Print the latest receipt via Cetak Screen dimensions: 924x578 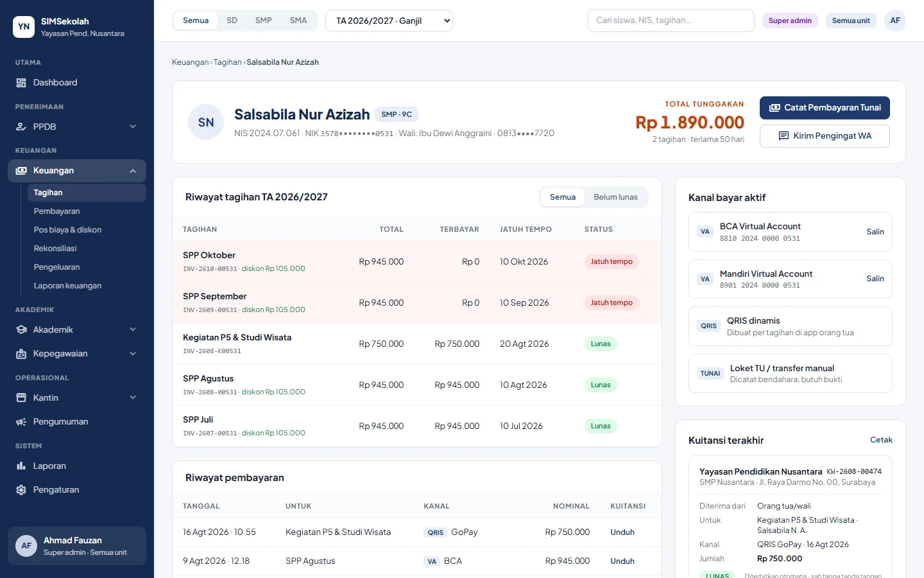881,440
